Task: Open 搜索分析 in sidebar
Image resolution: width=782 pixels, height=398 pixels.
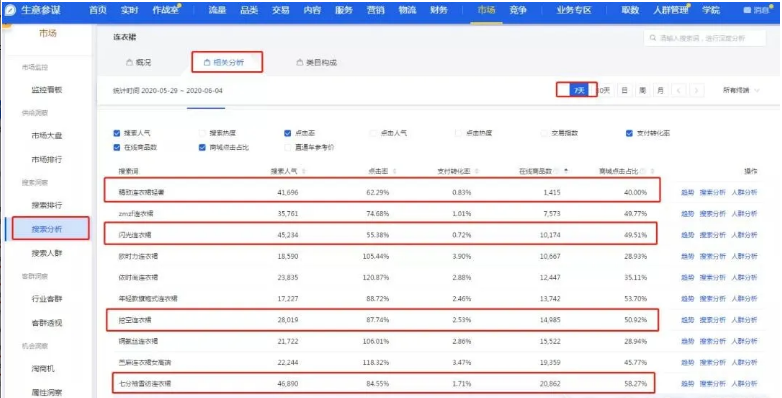Action: coord(47,229)
